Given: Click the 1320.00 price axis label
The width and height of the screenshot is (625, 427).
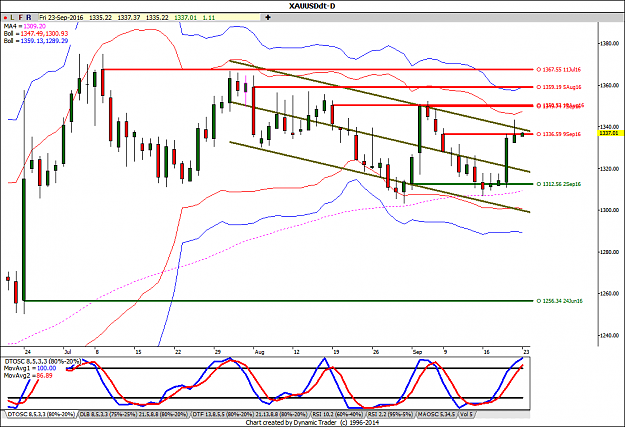Looking at the screenshot, I should 610,169.
